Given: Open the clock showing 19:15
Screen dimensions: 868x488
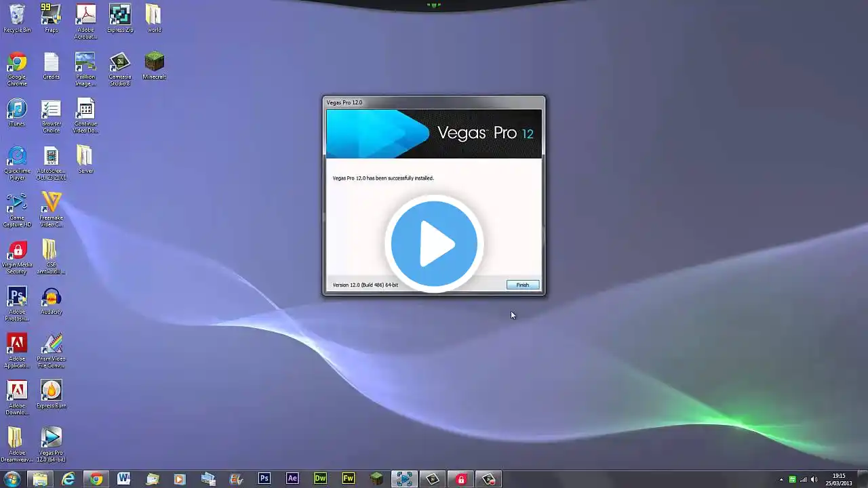Looking at the screenshot, I should click(839, 479).
